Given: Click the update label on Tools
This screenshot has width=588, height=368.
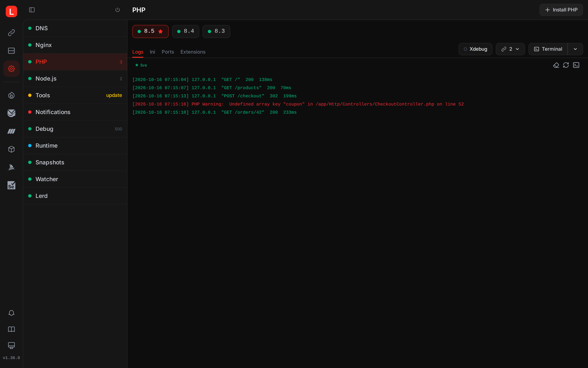Looking at the screenshot, I should click(x=114, y=95).
